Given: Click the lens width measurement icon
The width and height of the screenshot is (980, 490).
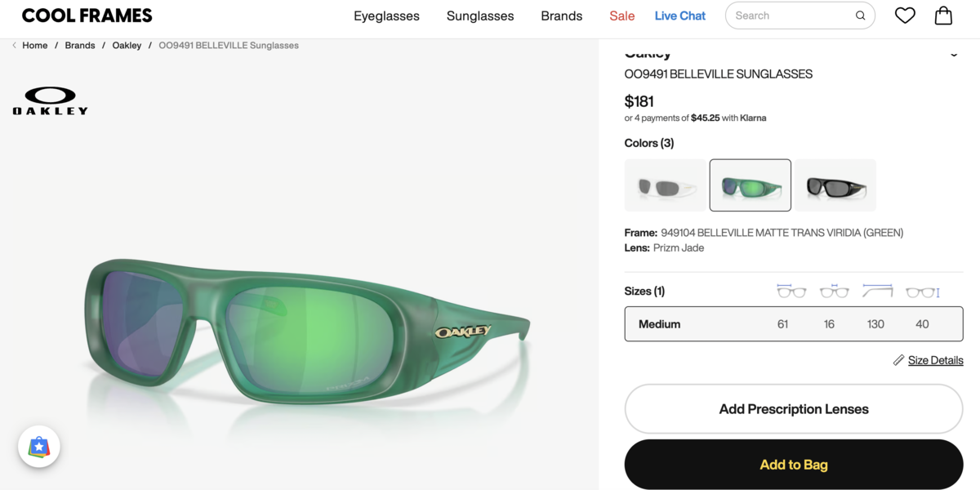Looking at the screenshot, I should click(x=791, y=292).
